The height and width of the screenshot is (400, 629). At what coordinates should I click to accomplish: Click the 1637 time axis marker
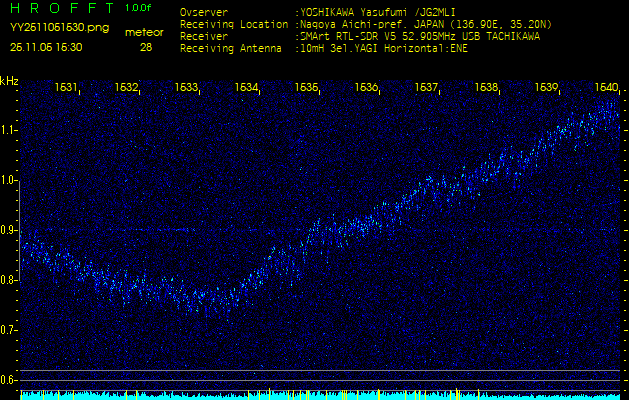(426, 87)
